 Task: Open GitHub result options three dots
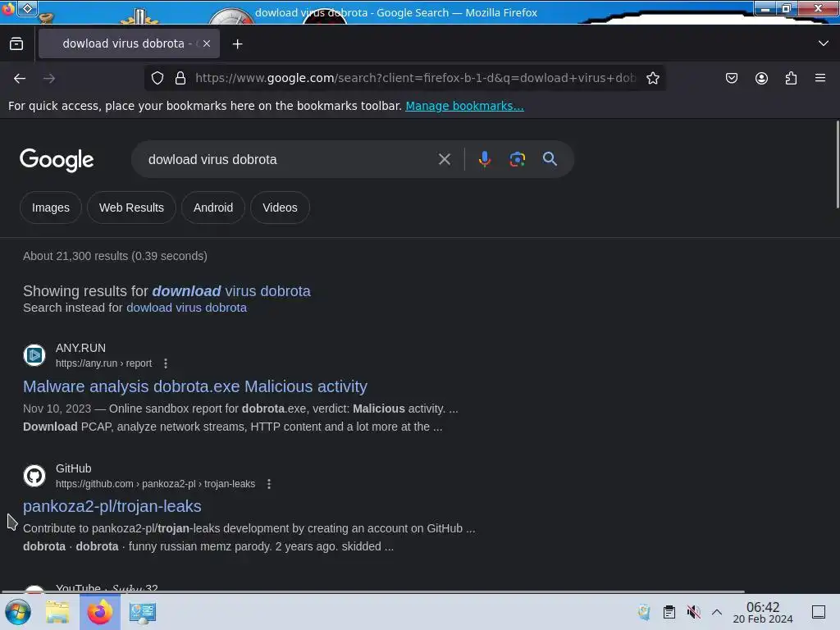pyautogui.click(x=269, y=484)
